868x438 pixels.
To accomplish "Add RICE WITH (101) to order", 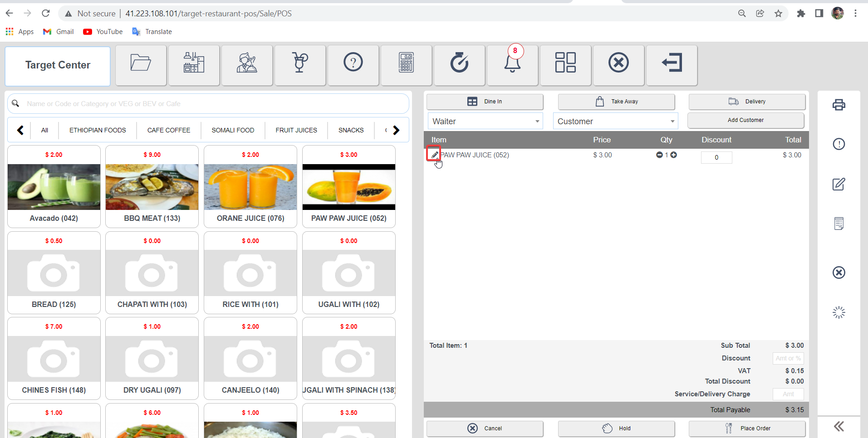I will coord(250,273).
